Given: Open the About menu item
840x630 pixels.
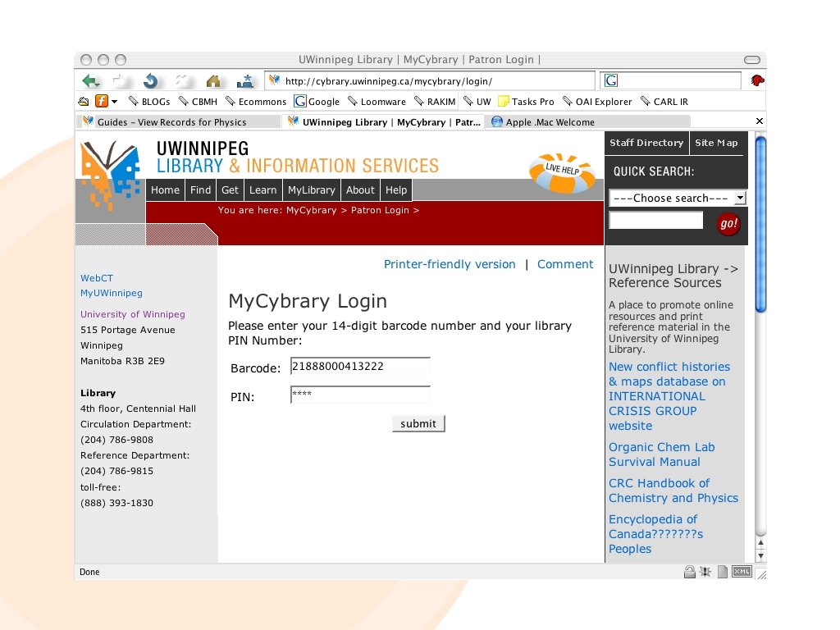Looking at the screenshot, I should (360, 190).
